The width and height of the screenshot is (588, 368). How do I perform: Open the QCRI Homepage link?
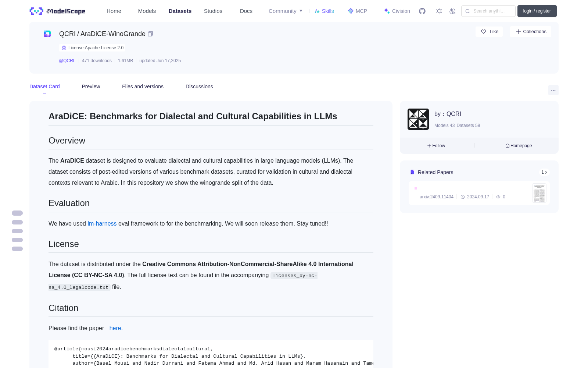[x=519, y=146]
